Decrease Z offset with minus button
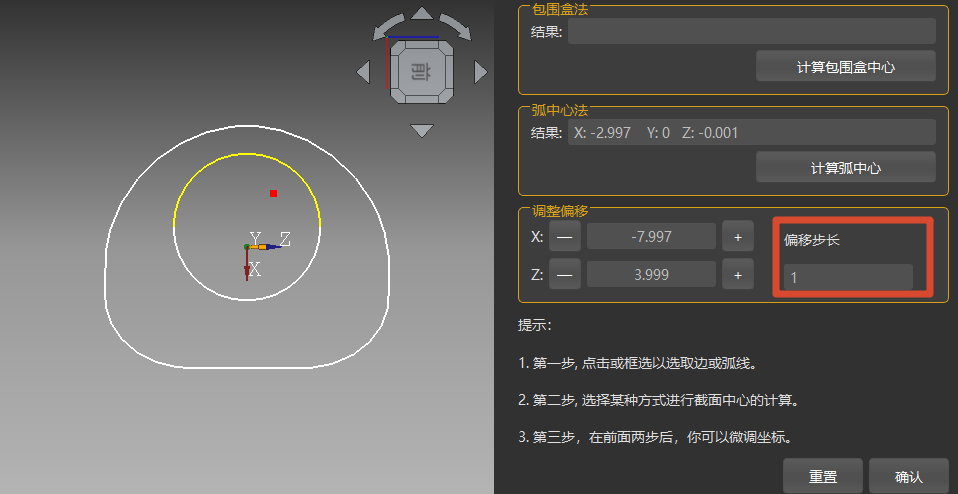 coord(565,275)
